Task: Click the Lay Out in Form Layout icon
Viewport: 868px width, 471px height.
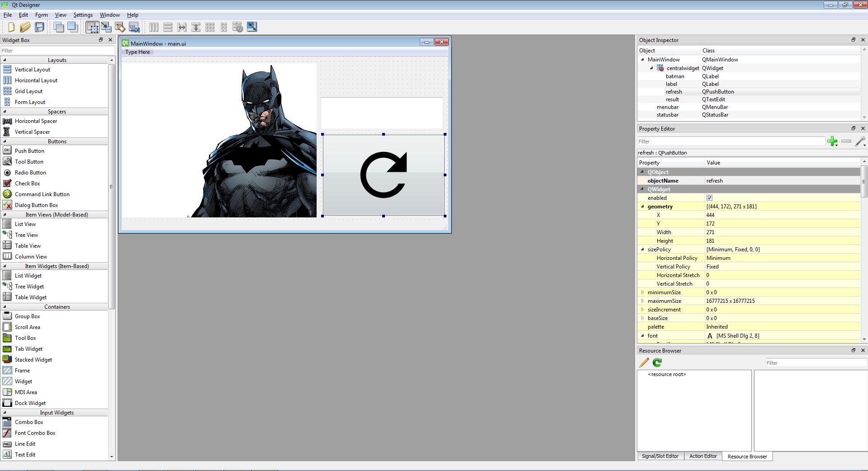Action: click(x=224, y=27)
